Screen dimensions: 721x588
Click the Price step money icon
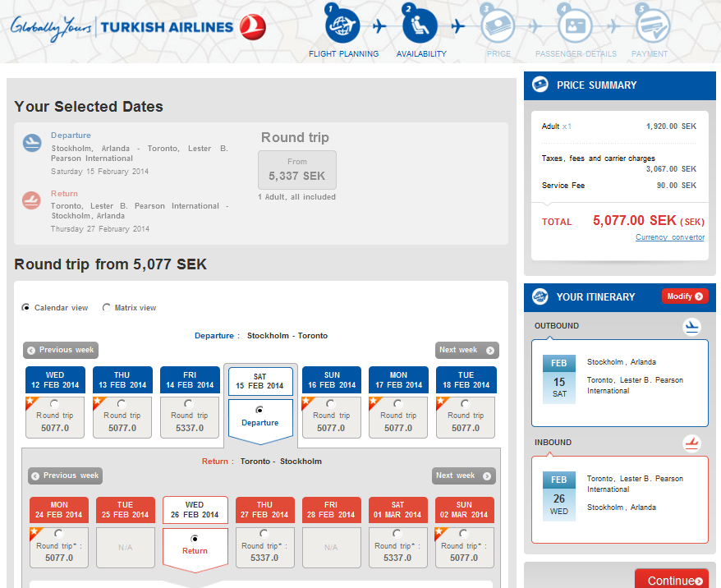498,25
